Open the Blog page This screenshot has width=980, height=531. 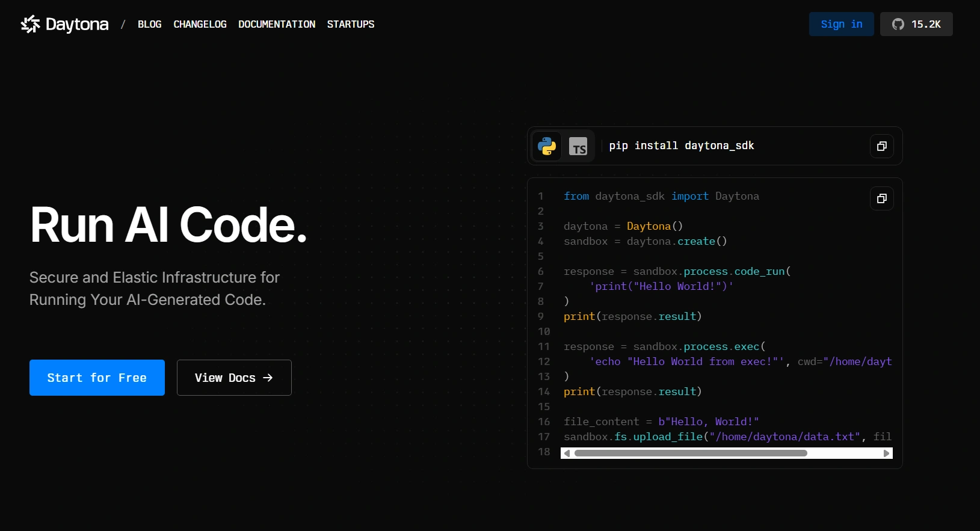click(x=149, y=24)
